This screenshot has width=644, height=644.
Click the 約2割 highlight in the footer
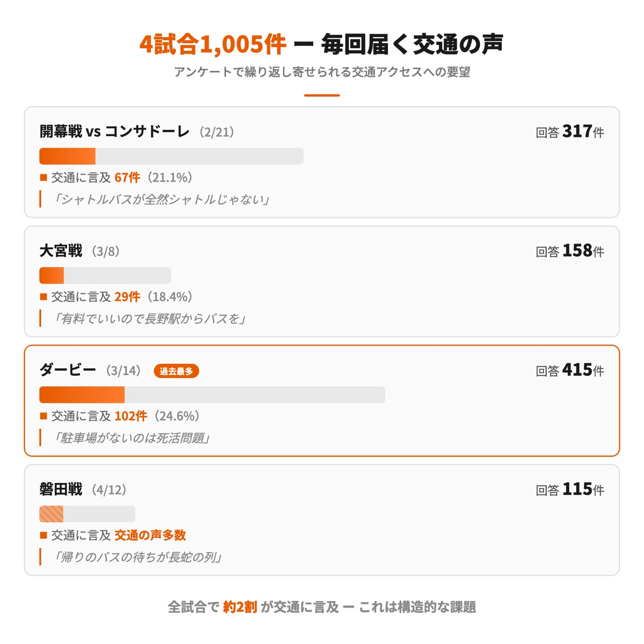(240, 607)
